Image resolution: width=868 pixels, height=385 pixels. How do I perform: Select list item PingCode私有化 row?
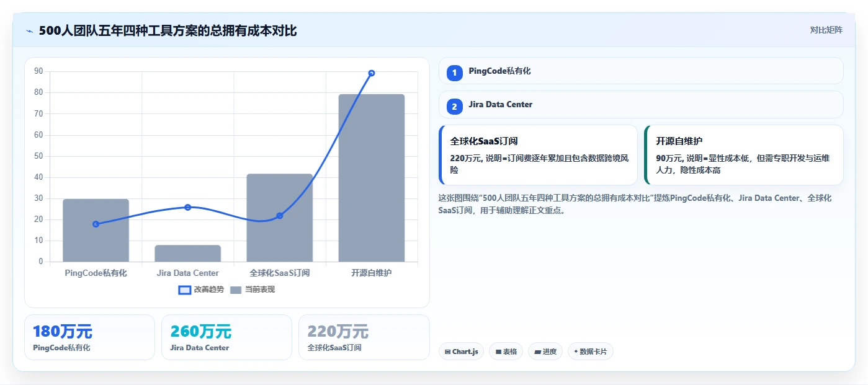click(x=641, y=71)
